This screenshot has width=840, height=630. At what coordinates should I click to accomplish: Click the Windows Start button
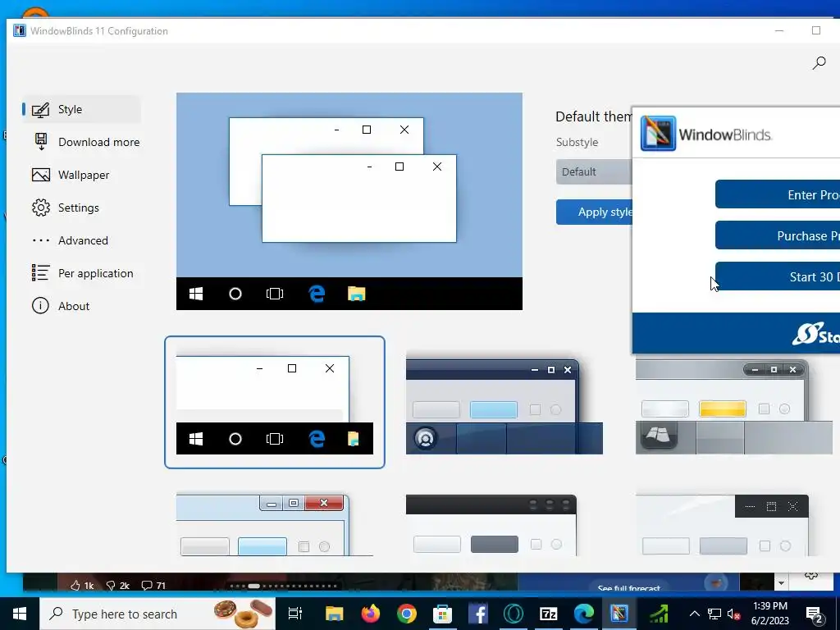coord(20,614)
